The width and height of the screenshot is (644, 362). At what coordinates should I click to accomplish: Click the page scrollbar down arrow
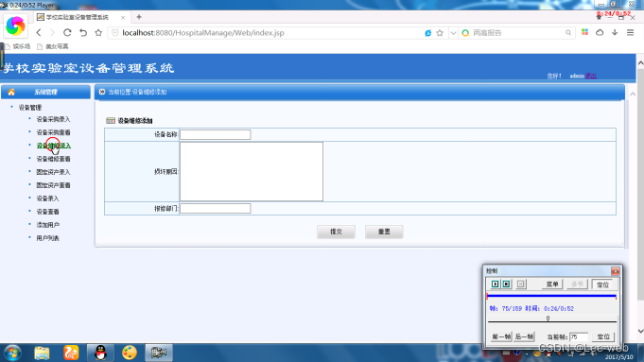click(x=640, y=331)
